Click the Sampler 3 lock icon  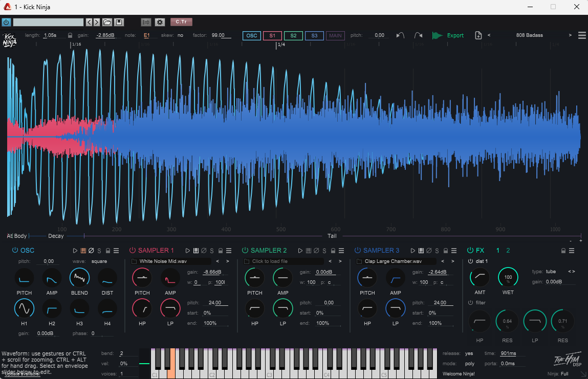click(446, 251)
